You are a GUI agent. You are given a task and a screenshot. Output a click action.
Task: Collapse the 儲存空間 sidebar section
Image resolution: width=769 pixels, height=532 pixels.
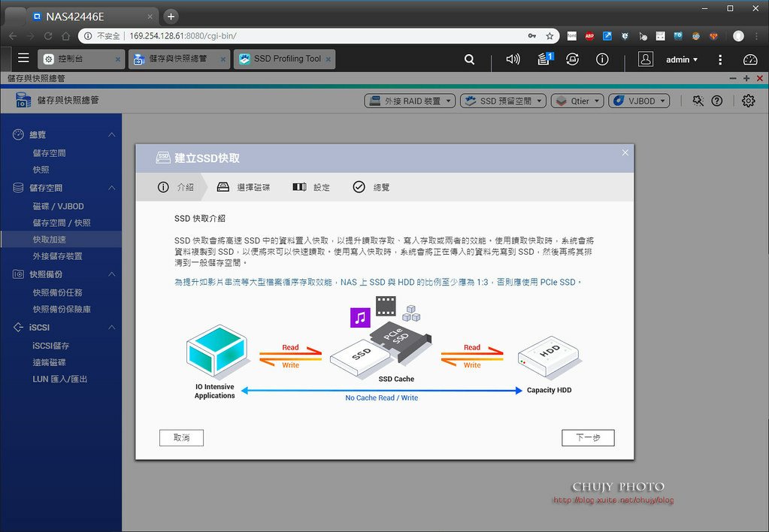[112, 188]
